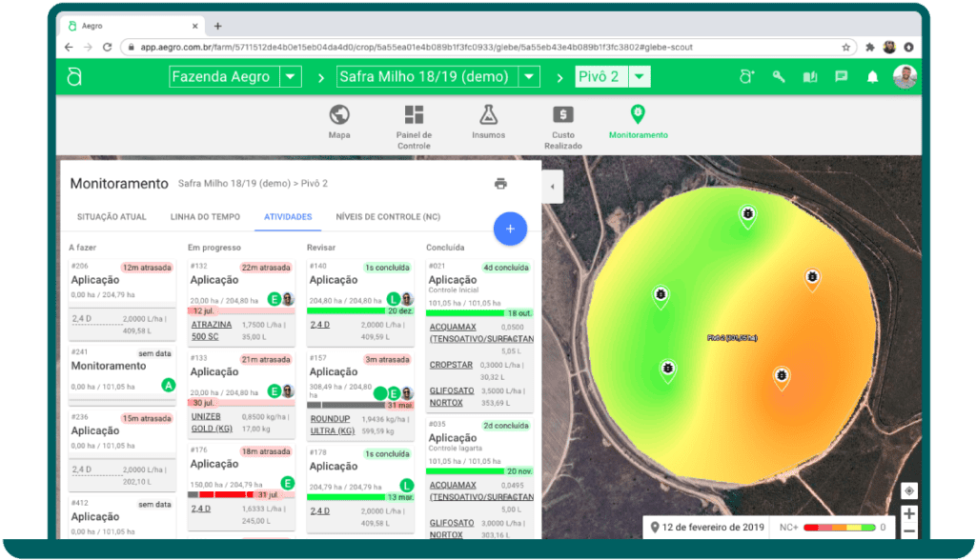Viewport: 976px width, 560px height.
Task: Open the Safra Milho 18/19 dropdown
Action: (x=529, y=76)
